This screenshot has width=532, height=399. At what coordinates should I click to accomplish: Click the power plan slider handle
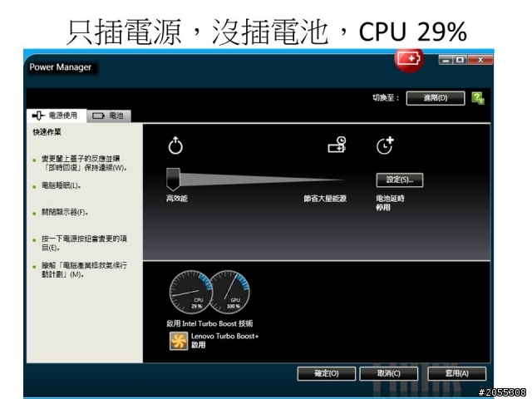coord(173,179)
